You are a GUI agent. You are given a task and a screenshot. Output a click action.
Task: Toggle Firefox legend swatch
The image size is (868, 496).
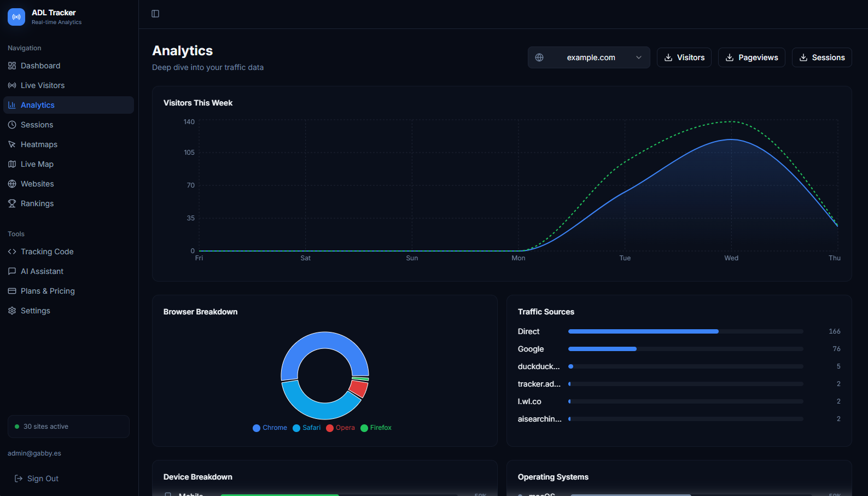click(x=364, y=428)
